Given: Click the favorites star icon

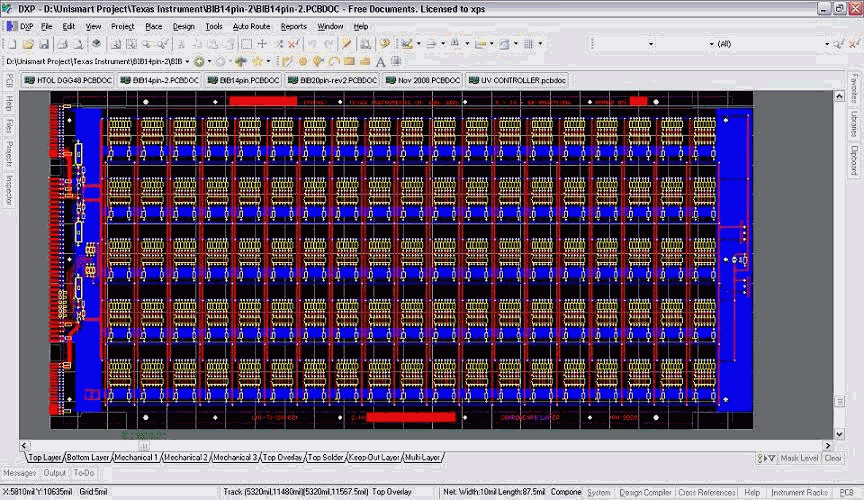Looking at the screenshot, I should pyautogui.click(x=256, y=62).
